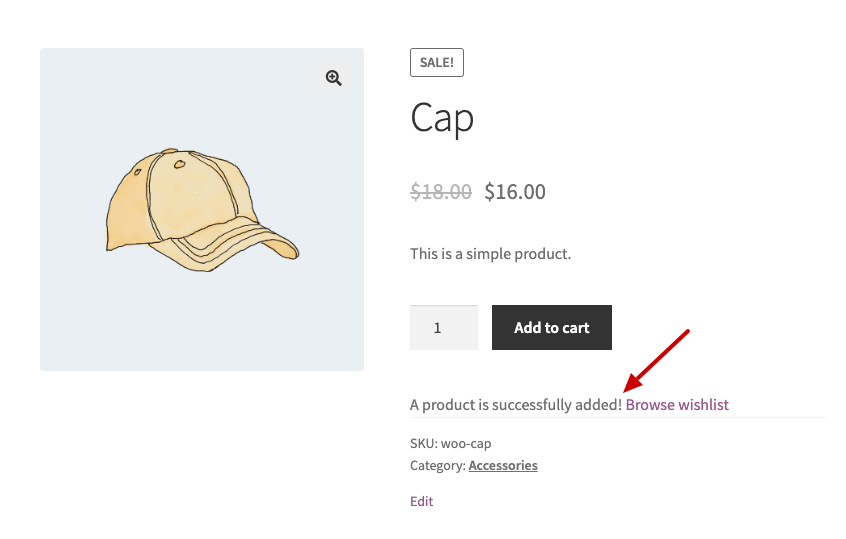Click the yellow cap product illustration
The height and width of the screenshot is (539, 846).
click(x=202, y=210)
